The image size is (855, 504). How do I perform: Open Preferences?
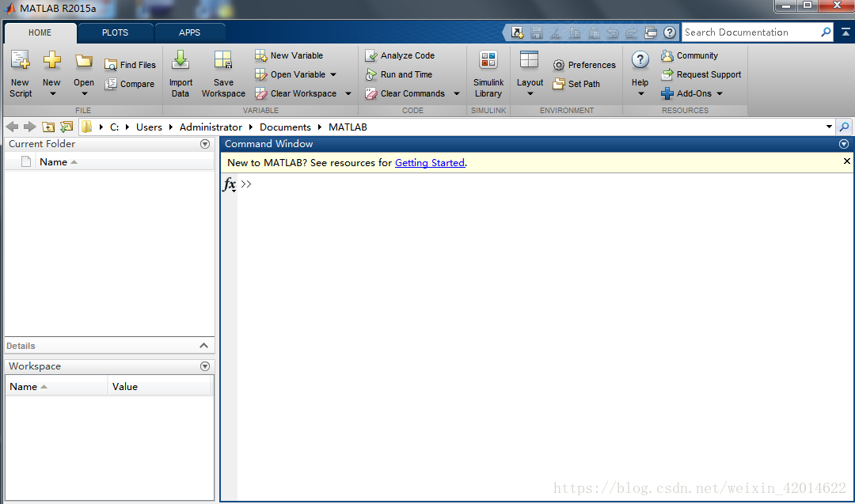pos(584,65)
